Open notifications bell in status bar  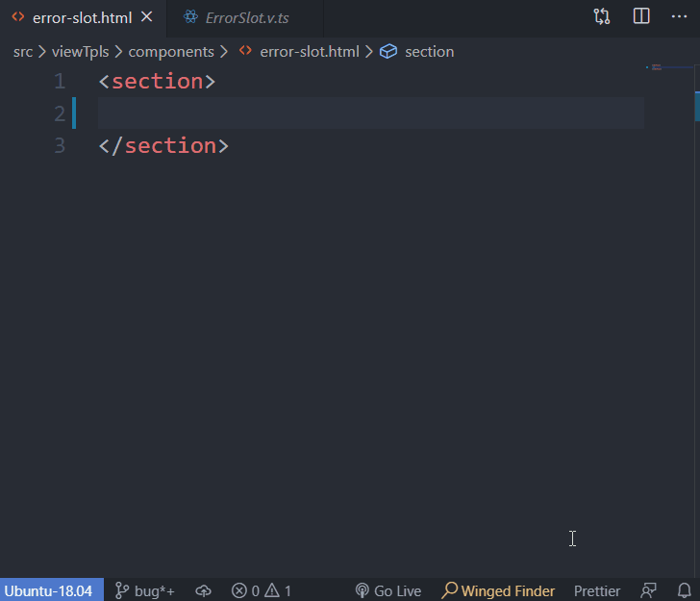click(685, 590)
